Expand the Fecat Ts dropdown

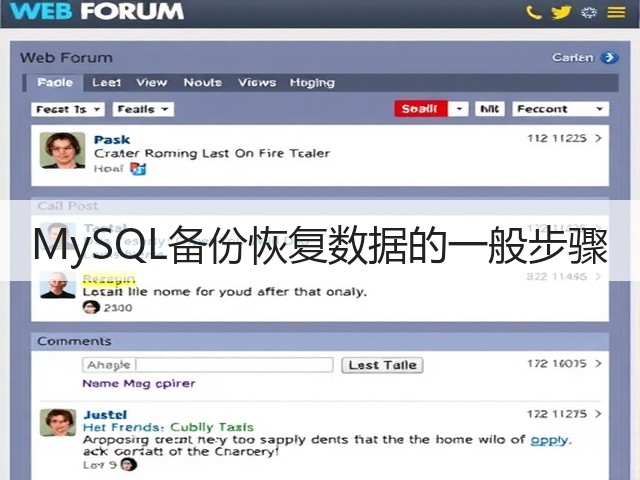(68, 109)
